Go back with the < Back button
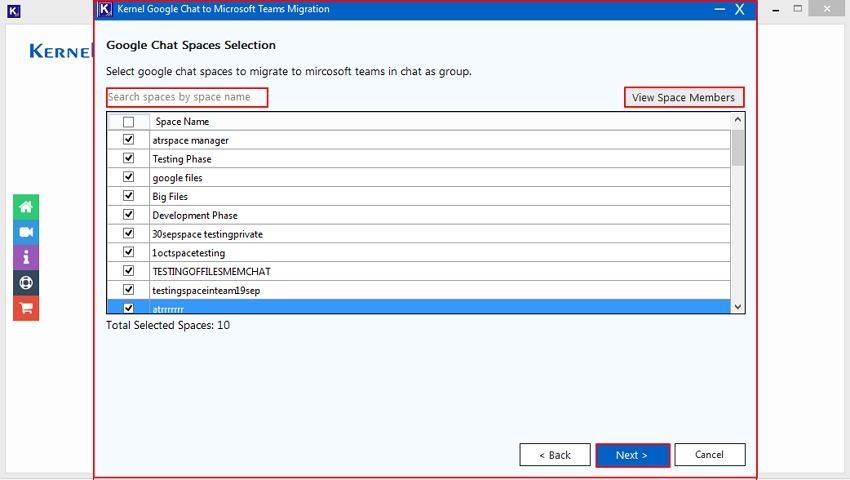850x480 pixels. (555, 455)
